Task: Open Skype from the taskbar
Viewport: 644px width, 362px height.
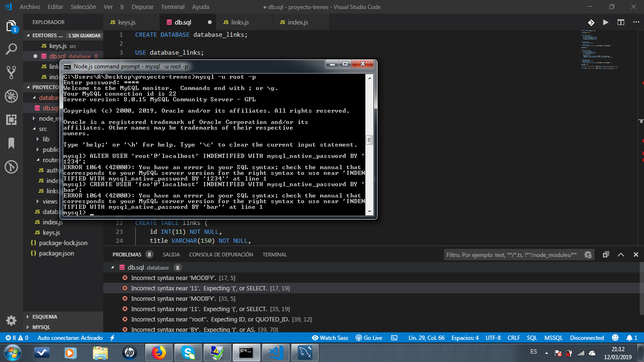Action: pyautogui.click(x=188, y=352)
